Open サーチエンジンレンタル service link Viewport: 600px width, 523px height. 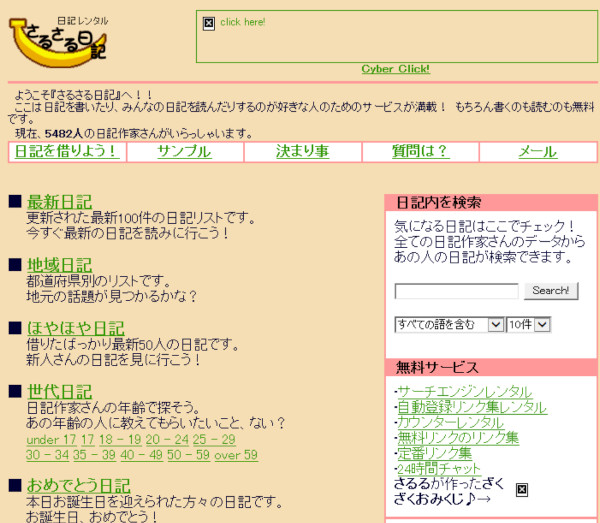click(464, 391)
